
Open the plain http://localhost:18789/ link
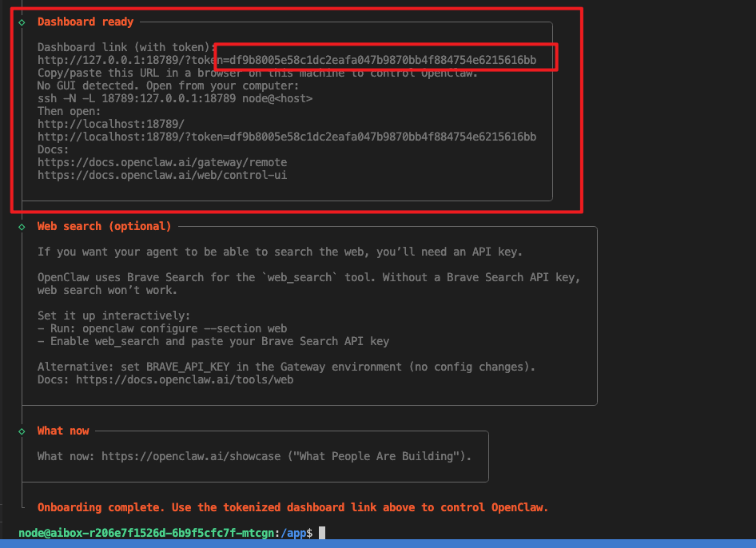(110, 124)
